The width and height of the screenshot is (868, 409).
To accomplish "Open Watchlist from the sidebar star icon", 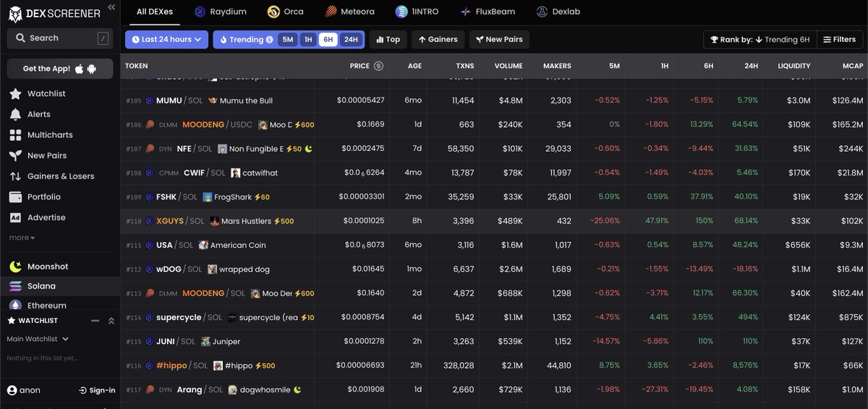I will coord(15,94).
